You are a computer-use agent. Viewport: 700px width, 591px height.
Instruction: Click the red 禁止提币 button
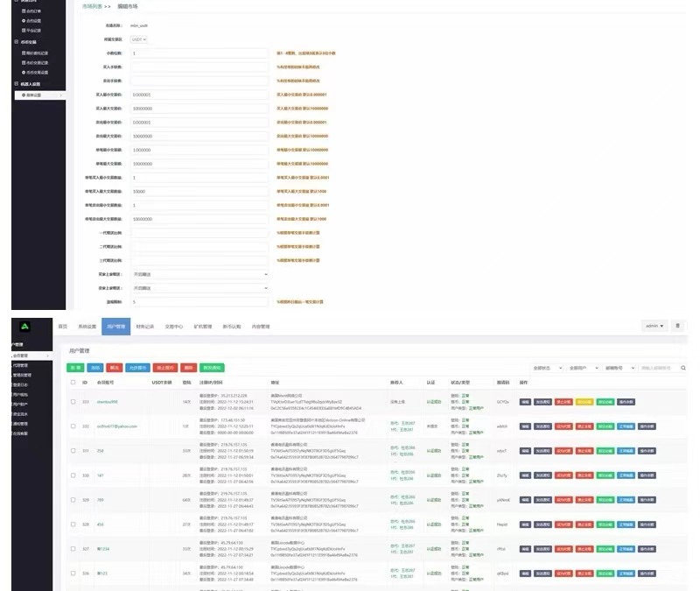click(165, 368)
